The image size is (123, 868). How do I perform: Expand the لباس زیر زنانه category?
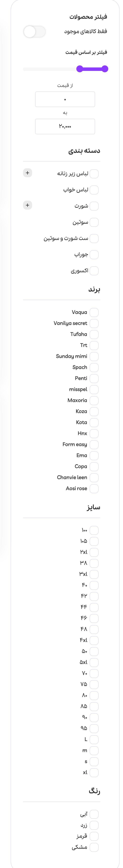click(28, 173)
